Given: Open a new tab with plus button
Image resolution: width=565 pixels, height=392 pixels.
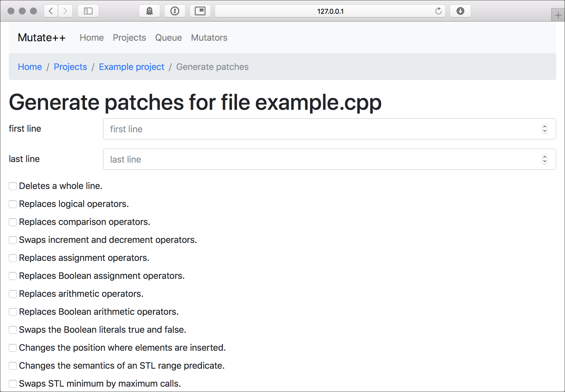Looking at the screenshot, I should [x=558, y=15].
